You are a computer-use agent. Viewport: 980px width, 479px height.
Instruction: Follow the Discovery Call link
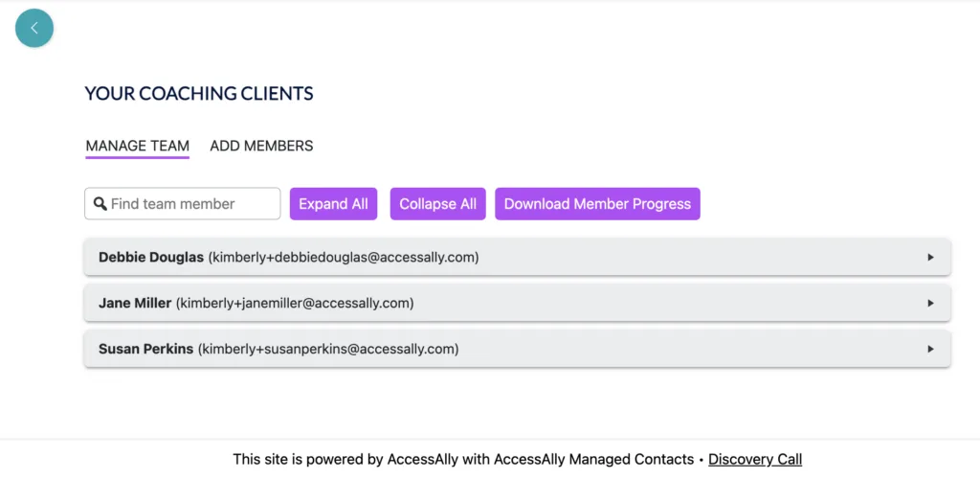(755, 459)
